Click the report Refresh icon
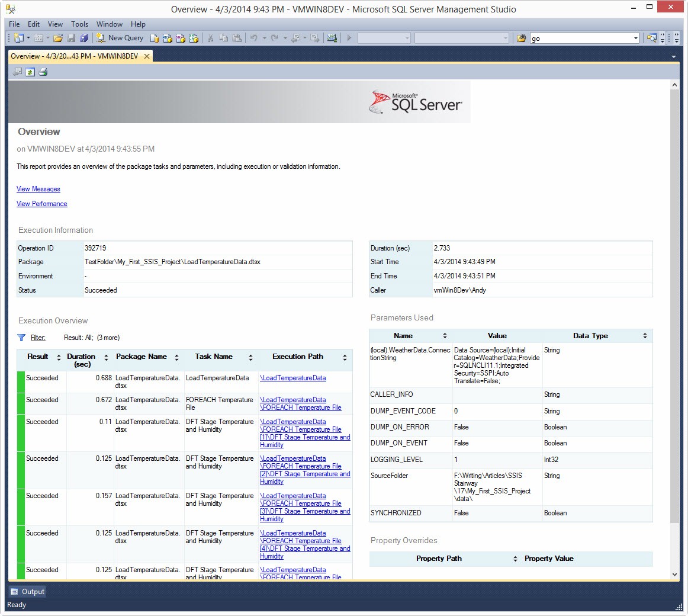The height and width of the screenshot is (616, 688). pyautogui.click(x=30, y=72)
